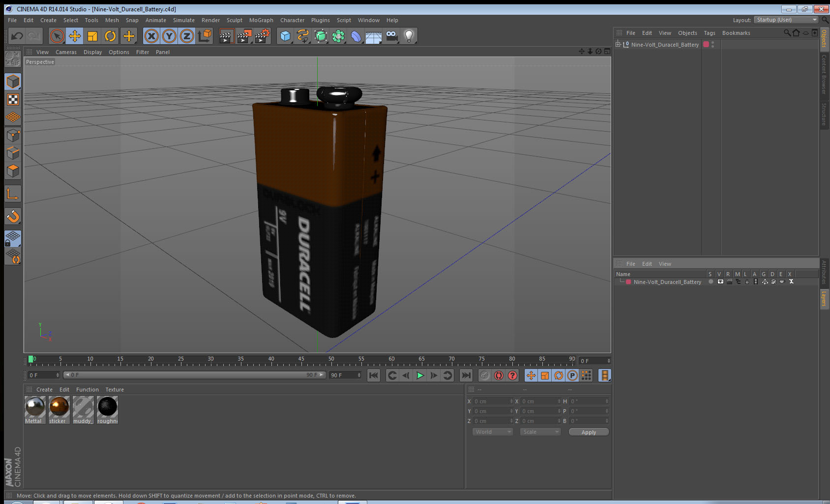Toggle Autokeying red circle button
This screenshot has height=504, width=830.
point(499,375)
